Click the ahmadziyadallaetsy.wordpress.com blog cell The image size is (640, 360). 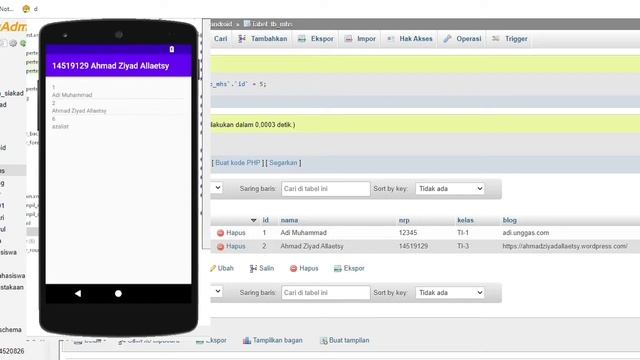[x=565, y=246]
